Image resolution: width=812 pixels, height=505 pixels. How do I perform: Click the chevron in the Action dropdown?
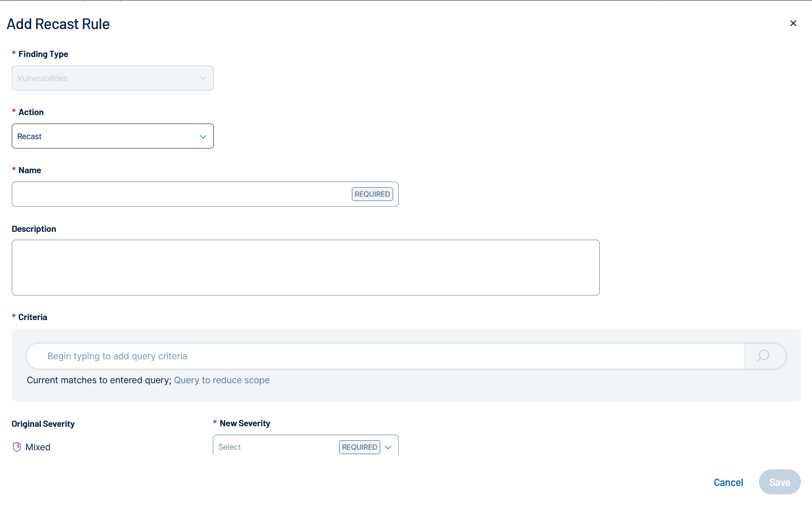pos(203,137)
